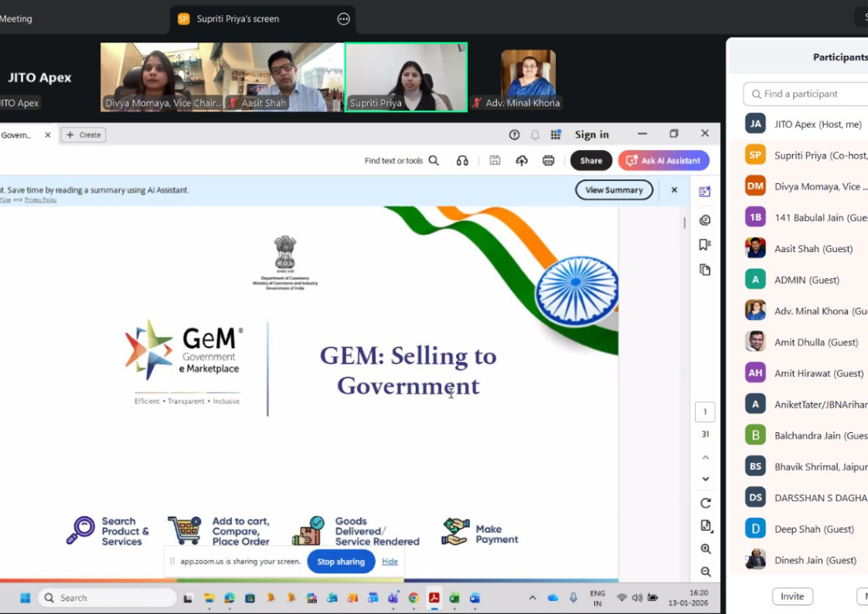Open the screen share options ellipsis menu
The image size is (868, 614).
click(x=344, y=19)
